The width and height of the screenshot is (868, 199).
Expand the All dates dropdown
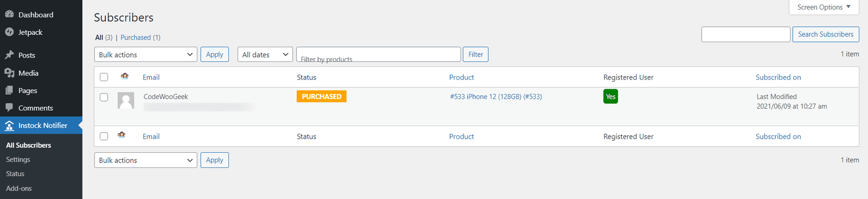click(x=265, y=54)
